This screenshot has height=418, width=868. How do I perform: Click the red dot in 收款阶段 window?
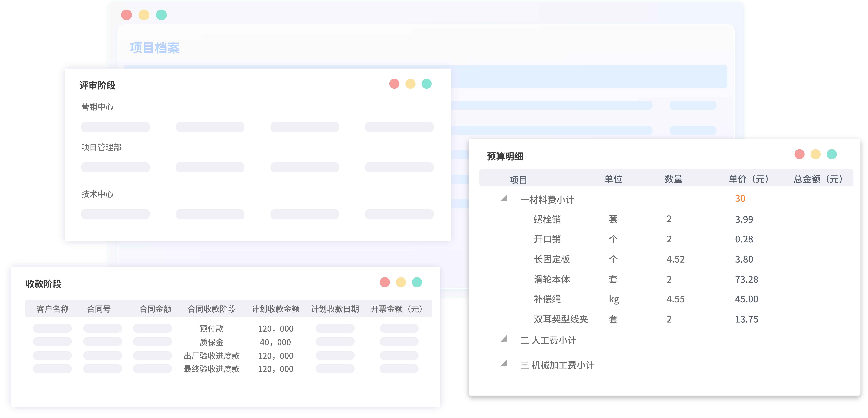(385, 282)
